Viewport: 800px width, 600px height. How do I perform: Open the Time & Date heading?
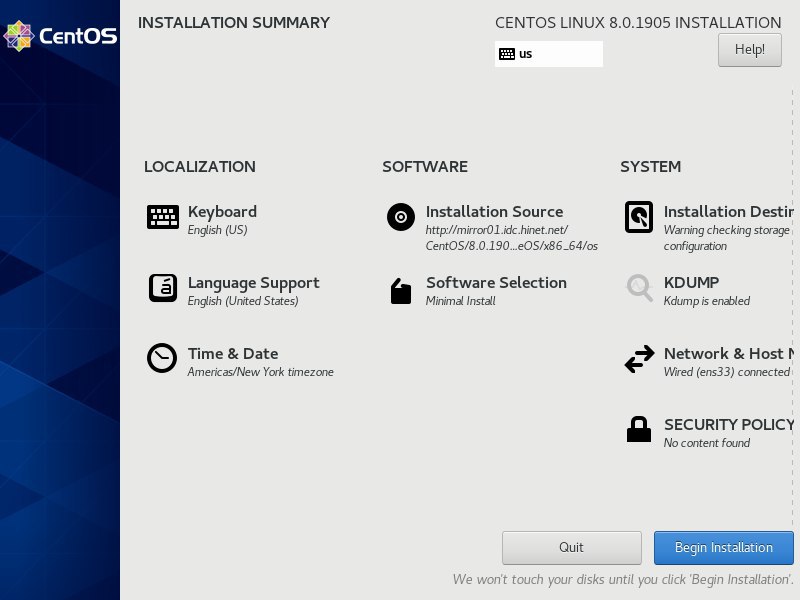tap(233, 354)
